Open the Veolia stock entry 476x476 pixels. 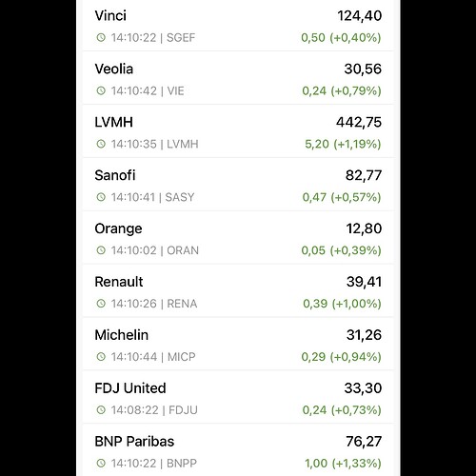tap(238, 78)
